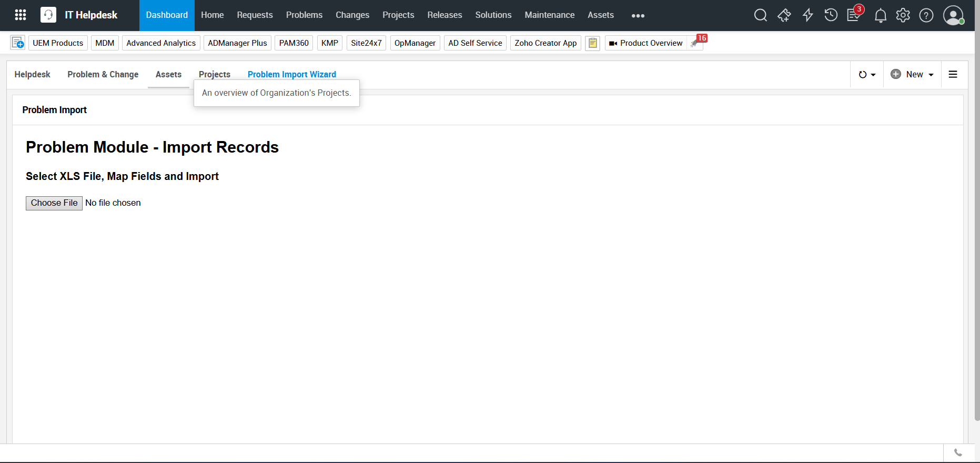980x463 pixels.
Task: Go to the Requests module
Action: tap(255, 15)
